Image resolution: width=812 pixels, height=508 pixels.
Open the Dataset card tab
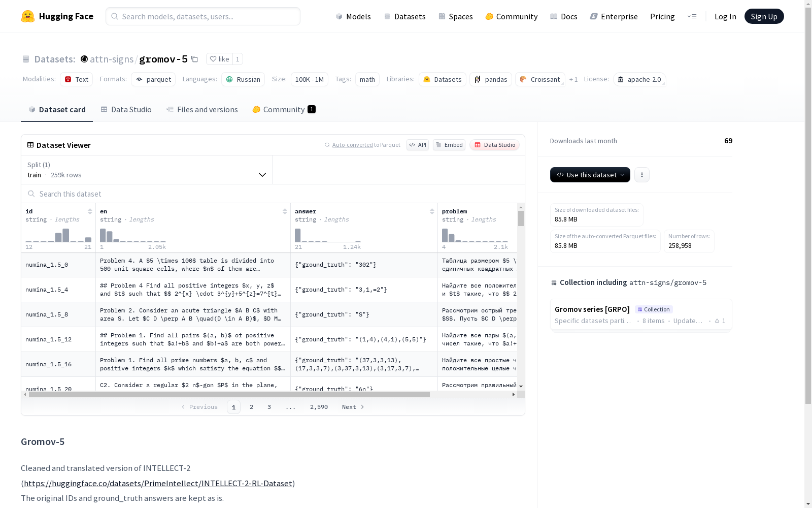click(57, 109)
